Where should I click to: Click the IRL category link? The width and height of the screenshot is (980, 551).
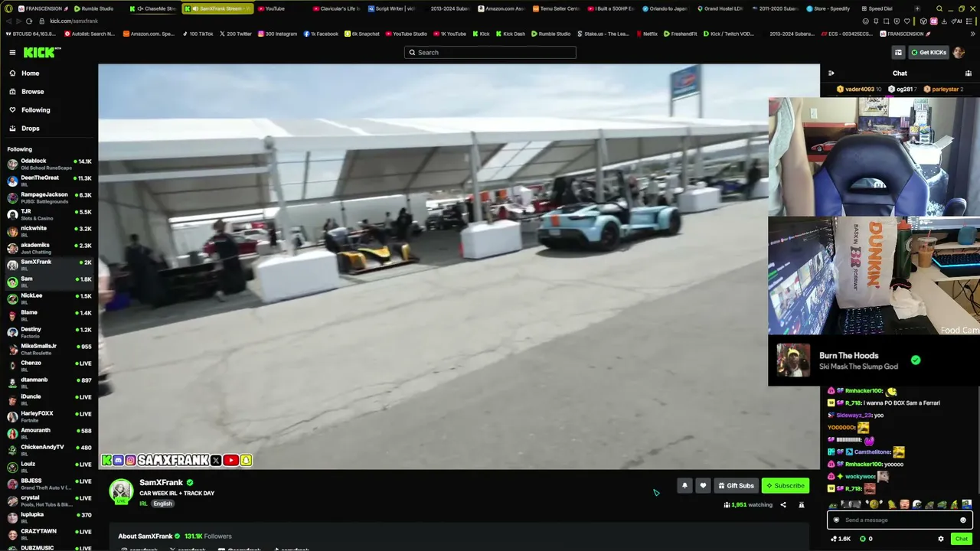pyautogui.click(x=143, y=504)
